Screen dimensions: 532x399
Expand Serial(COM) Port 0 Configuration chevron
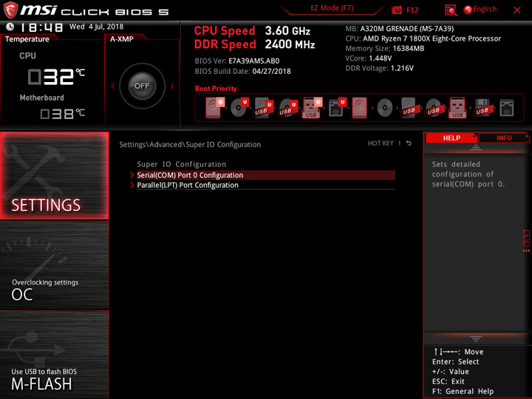tap(132, 175)
